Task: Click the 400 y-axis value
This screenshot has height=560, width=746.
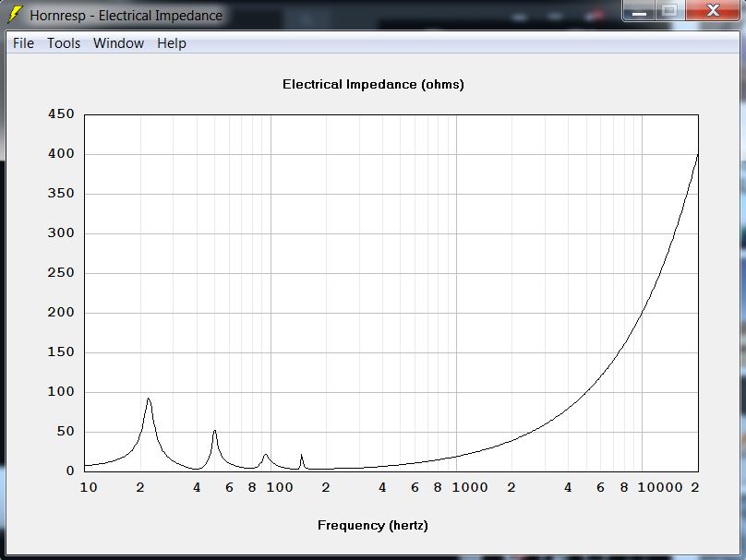Action: click(61, 153)
